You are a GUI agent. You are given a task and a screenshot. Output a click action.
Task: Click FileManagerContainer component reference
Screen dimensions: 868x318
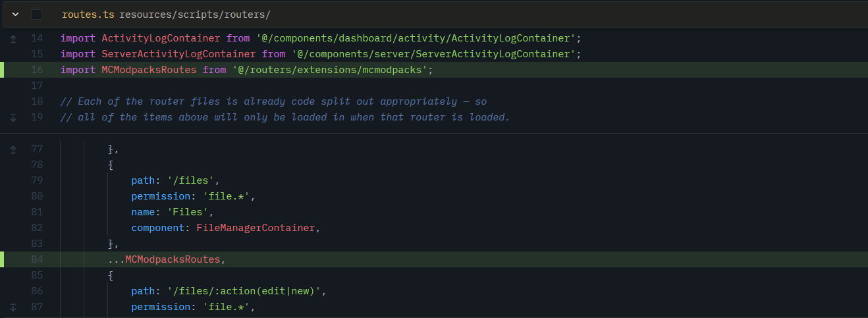tap(257, 228)
